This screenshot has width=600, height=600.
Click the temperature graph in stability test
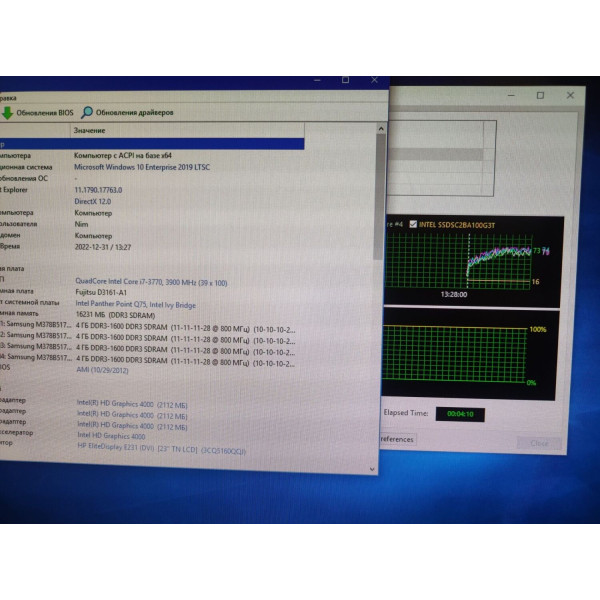[x=473, y=262]
